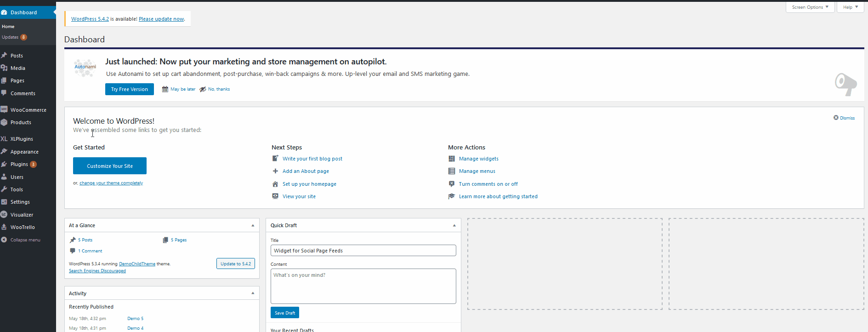Click the Demo 4 recently published link
Image resolution: width=868 pixels, height=332 pixels.
[136, 328]
